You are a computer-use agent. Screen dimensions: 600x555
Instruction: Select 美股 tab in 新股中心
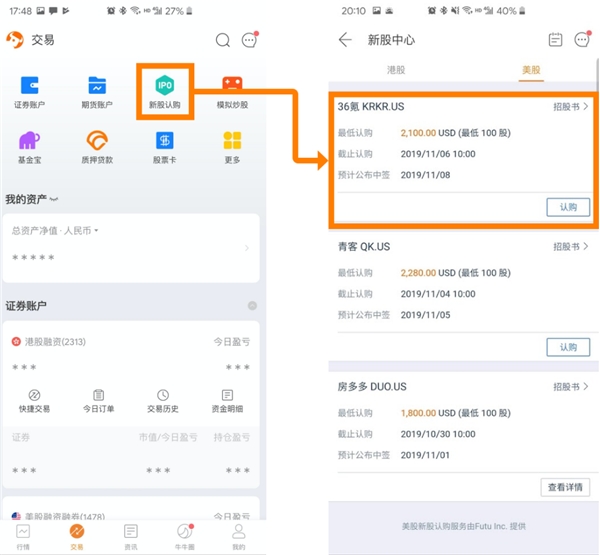[531, 70]
